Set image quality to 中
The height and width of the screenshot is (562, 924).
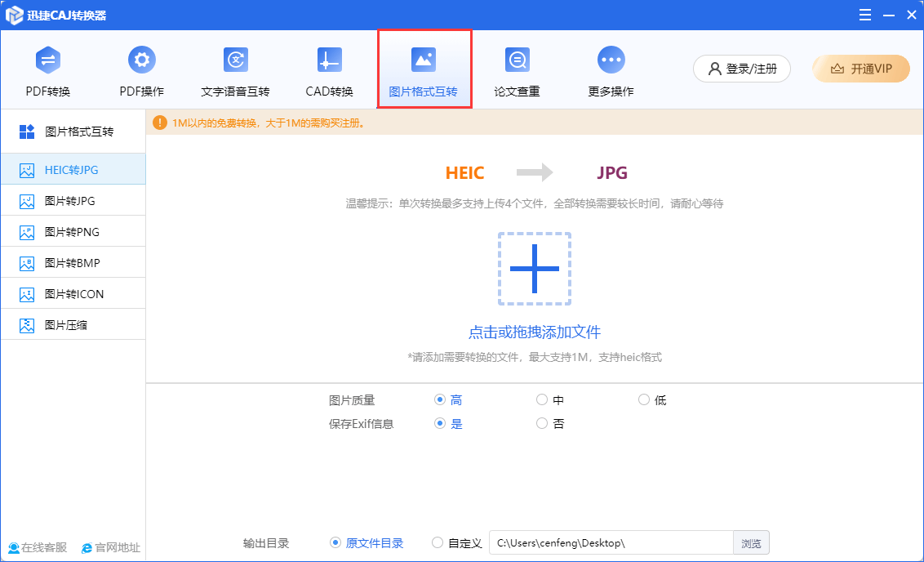[x=542, y=400]
